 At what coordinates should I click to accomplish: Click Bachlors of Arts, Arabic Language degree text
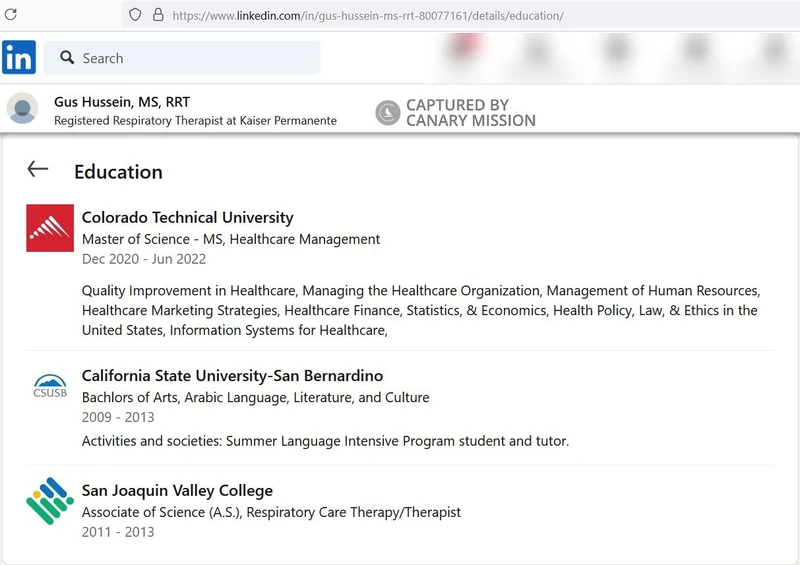pos(256,398)
